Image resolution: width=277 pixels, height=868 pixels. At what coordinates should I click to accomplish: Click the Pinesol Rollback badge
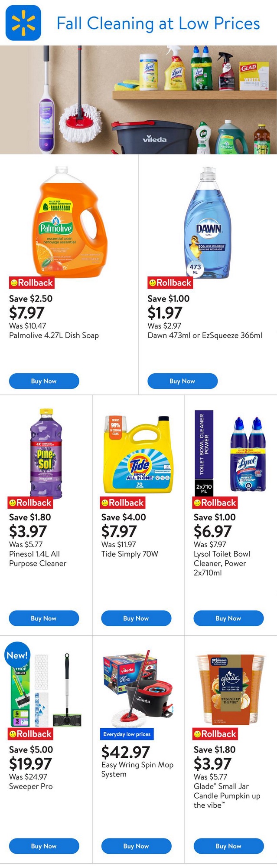[30, 503]
